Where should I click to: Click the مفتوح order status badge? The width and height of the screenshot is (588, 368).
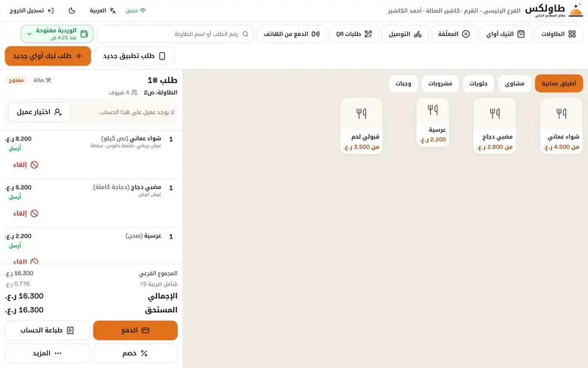coord(16,80)
